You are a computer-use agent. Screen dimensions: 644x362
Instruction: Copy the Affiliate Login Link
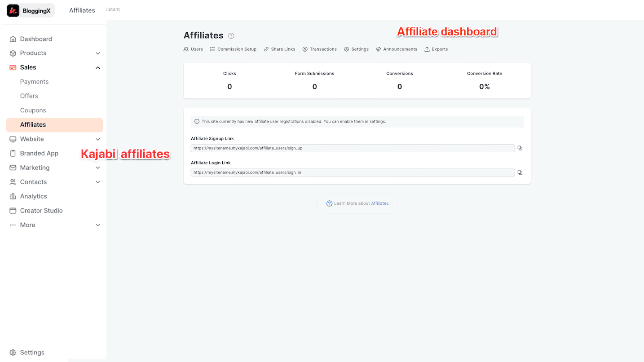point(520,172)
